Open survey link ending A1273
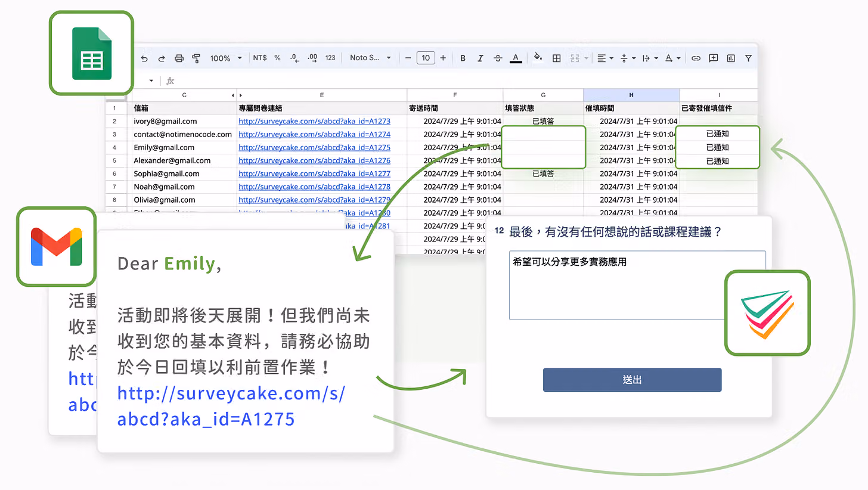Screen dimensions: 868x490 pos(314,121)
